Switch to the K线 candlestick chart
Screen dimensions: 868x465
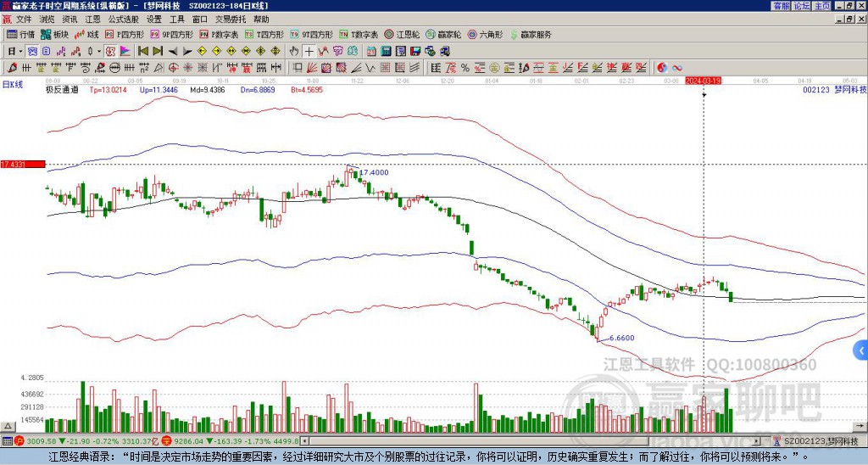click(x=86, y=34)
